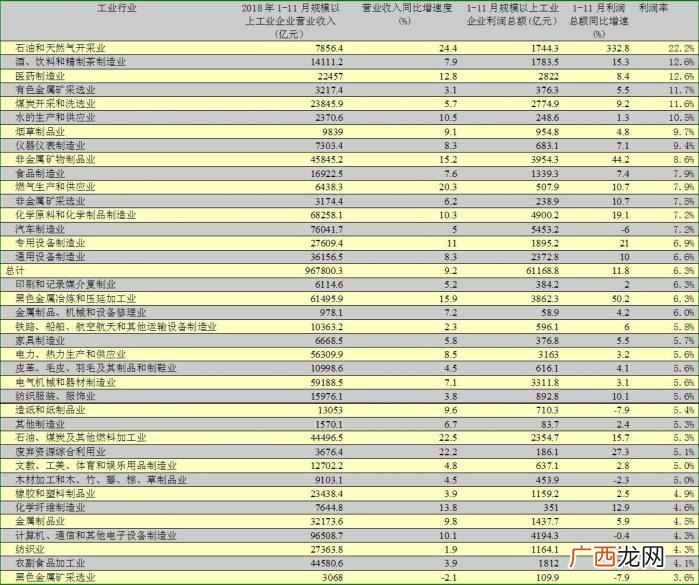
Task: Click the 家具制造业 row name
Action: pyautogui.click(x=40, y=341)
